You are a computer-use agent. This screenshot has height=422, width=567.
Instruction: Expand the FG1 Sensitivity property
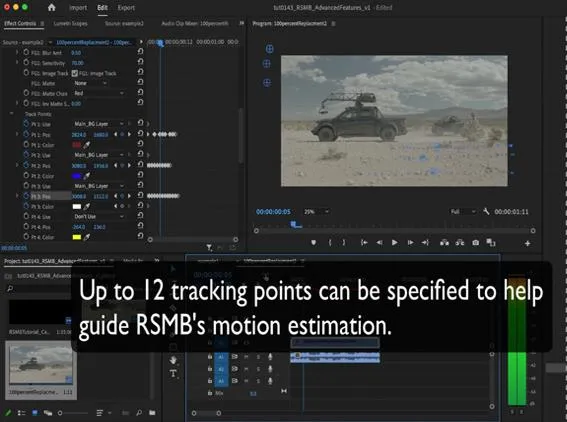[17, 63]
